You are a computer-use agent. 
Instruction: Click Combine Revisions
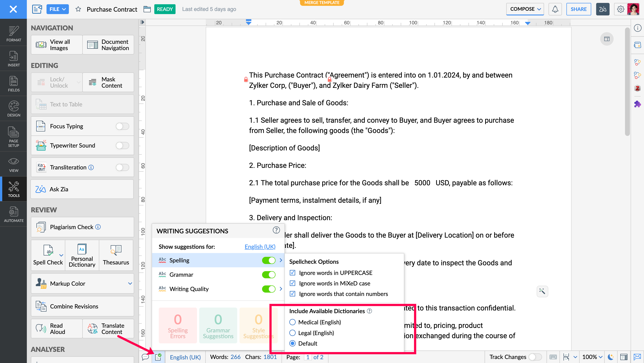(x=82, y=306)
